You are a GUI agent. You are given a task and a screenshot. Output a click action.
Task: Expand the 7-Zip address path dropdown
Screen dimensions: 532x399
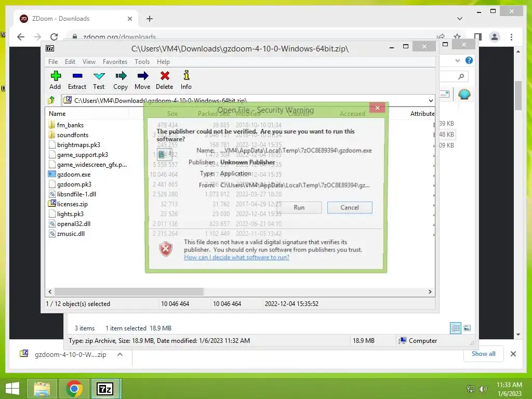[431, 100]
